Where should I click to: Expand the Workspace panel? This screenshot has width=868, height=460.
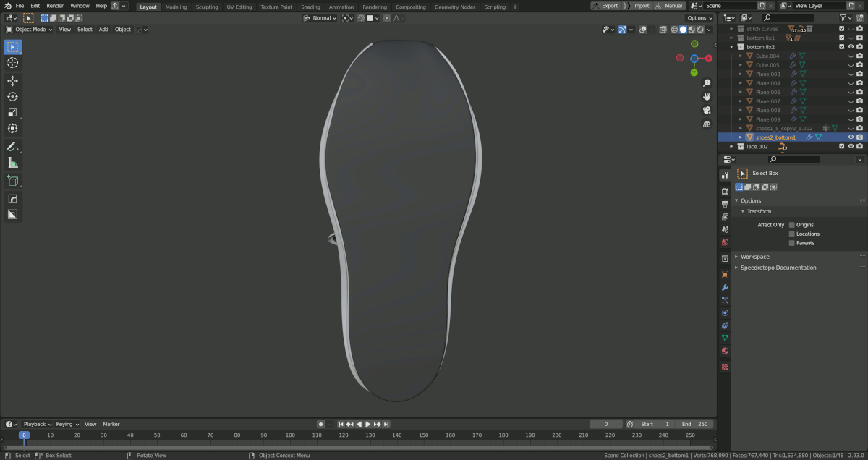click(x=754, y=257)
